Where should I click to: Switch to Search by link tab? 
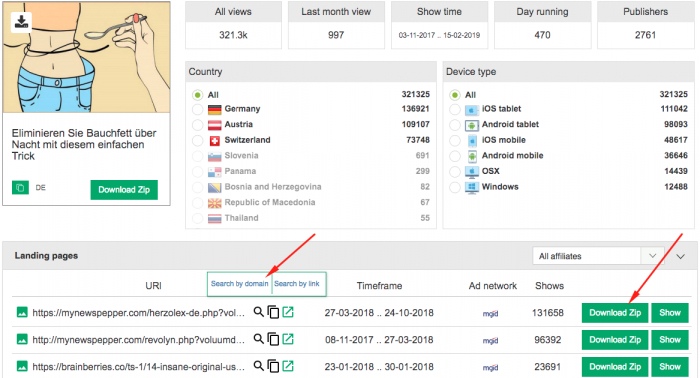coord(297,284)
